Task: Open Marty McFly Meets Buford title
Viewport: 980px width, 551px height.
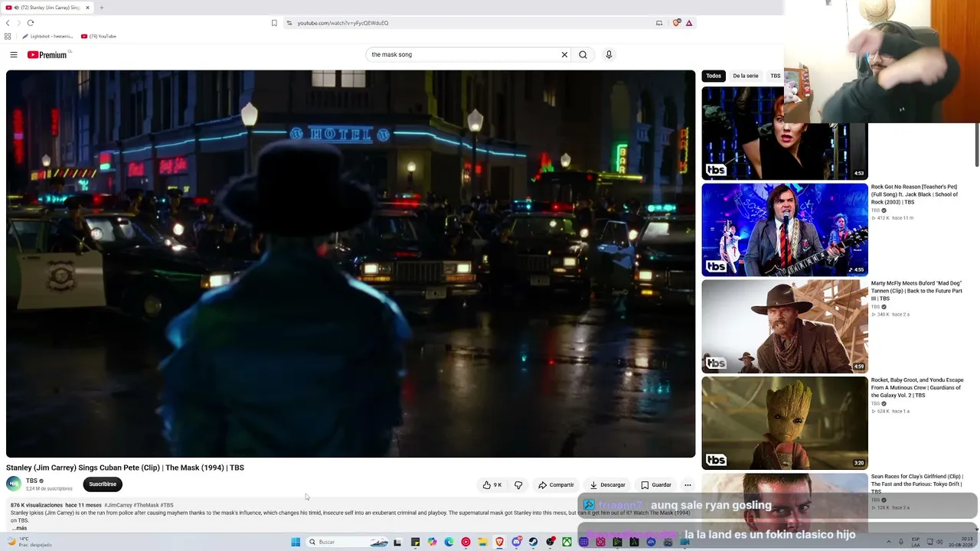Action: point(916,291)
